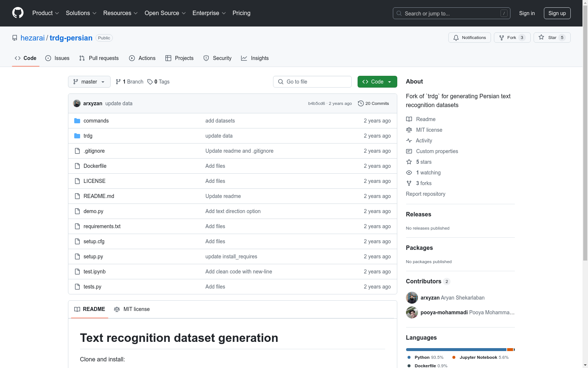View the 20 Commits history
Viewport: 588px width, 368px height.
[373, 103]
